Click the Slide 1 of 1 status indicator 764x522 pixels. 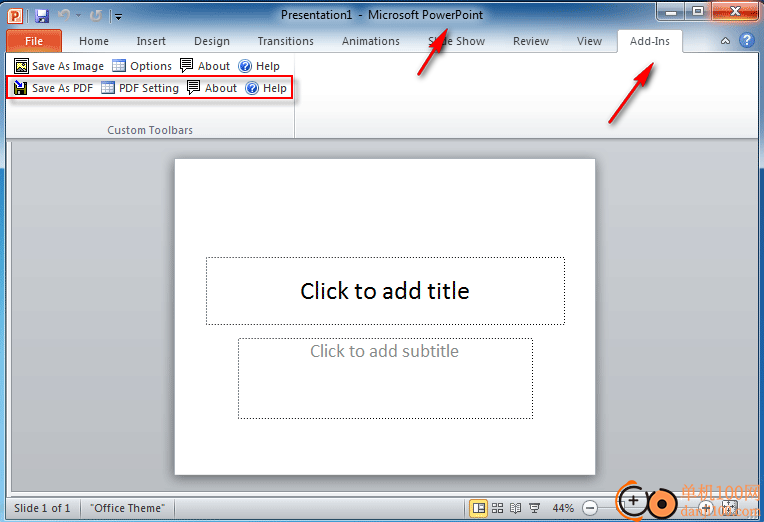(42, 508)
